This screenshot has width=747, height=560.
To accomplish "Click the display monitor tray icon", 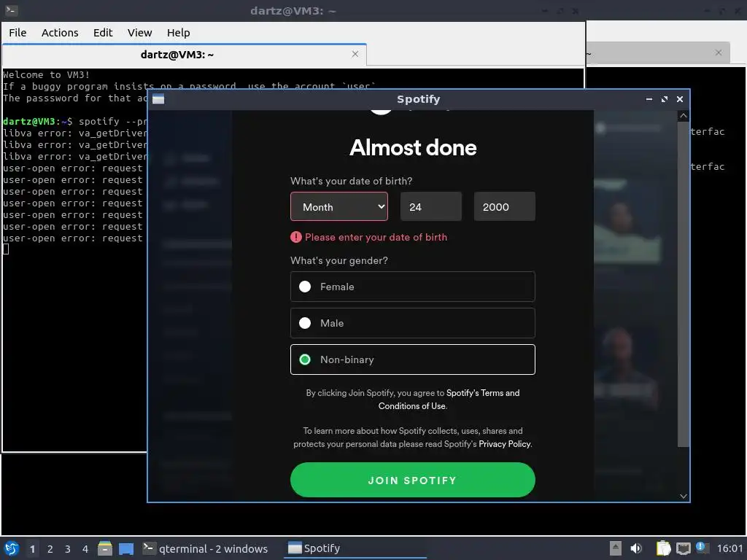I will [x=683, y=548].
